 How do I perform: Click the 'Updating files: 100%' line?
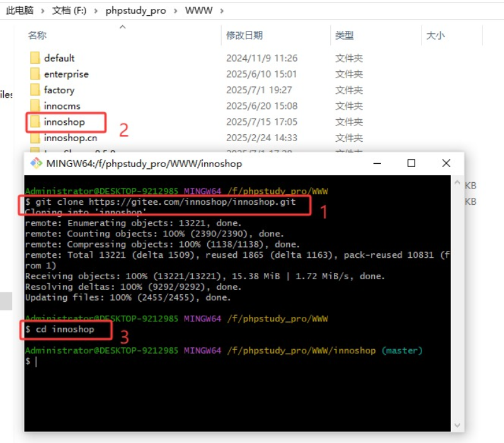(x=128, y=297)
